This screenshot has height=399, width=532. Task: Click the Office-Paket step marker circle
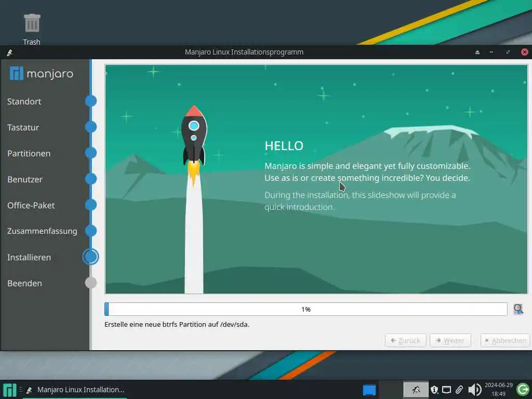tap(90, 205)
